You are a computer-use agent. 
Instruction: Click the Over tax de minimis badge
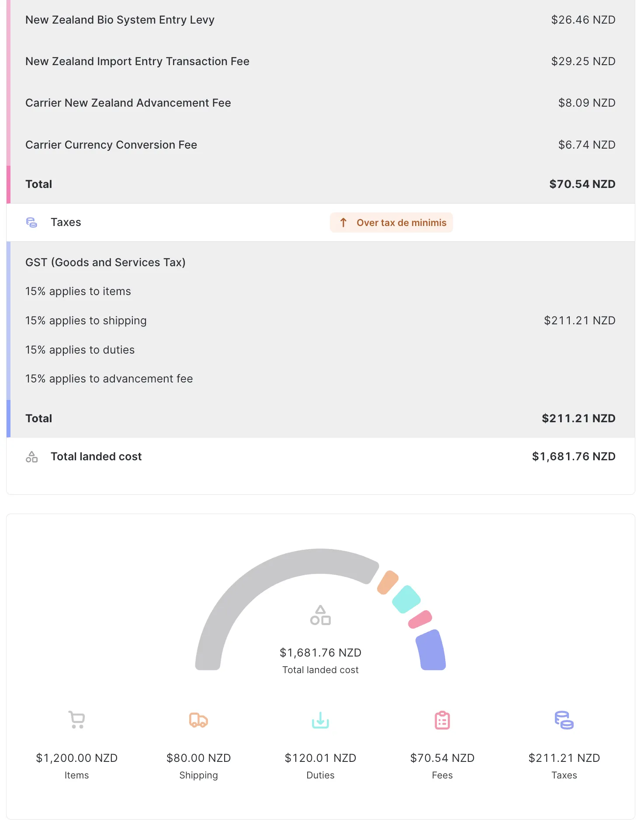[x=391, y=223]
